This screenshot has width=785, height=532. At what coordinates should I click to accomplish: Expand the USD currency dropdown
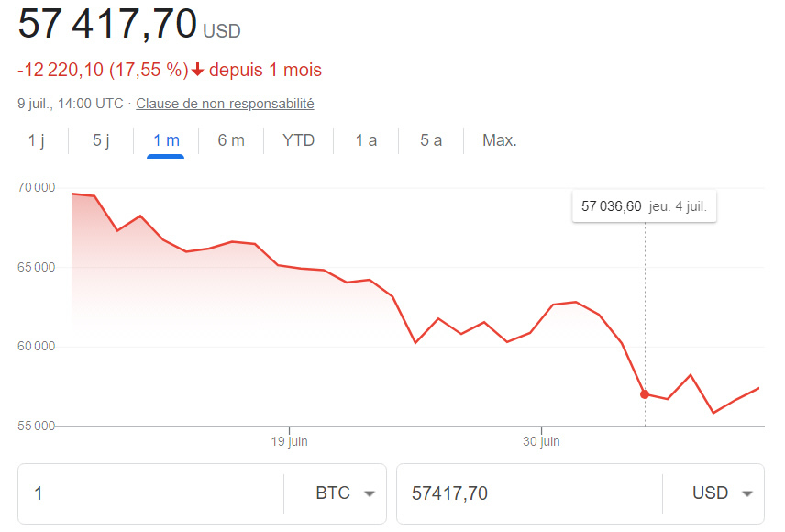pyautogui.click(x=723, y=493)
